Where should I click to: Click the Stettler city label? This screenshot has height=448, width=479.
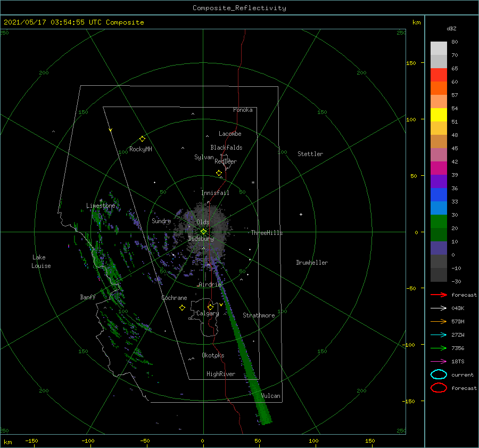click(310, 154)
